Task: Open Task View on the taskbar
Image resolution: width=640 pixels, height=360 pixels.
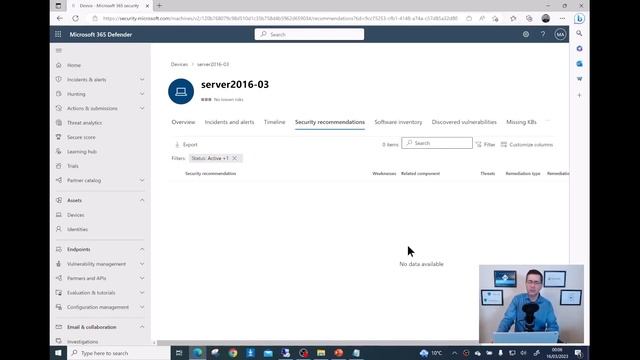Action: [179, 353]
